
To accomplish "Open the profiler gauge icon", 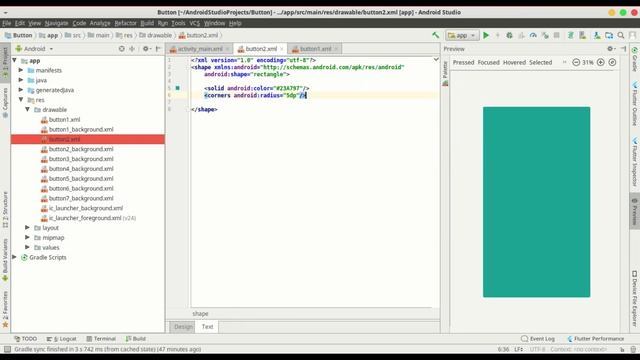I will (x=533, y=36).
